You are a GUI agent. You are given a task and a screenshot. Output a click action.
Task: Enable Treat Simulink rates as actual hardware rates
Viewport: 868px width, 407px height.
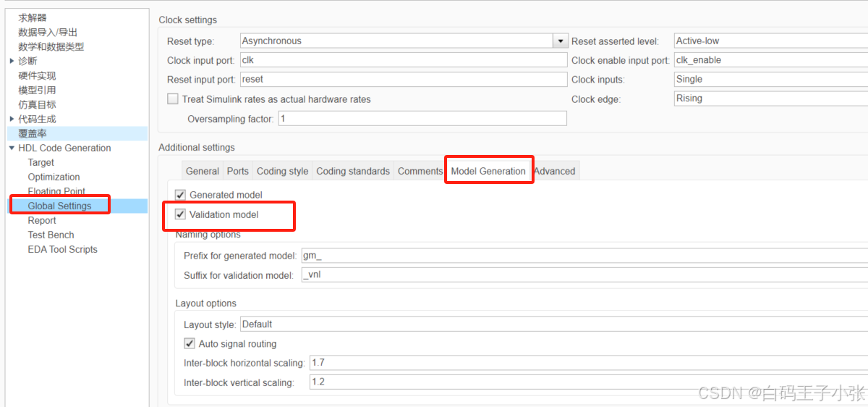tap(173, 99)
